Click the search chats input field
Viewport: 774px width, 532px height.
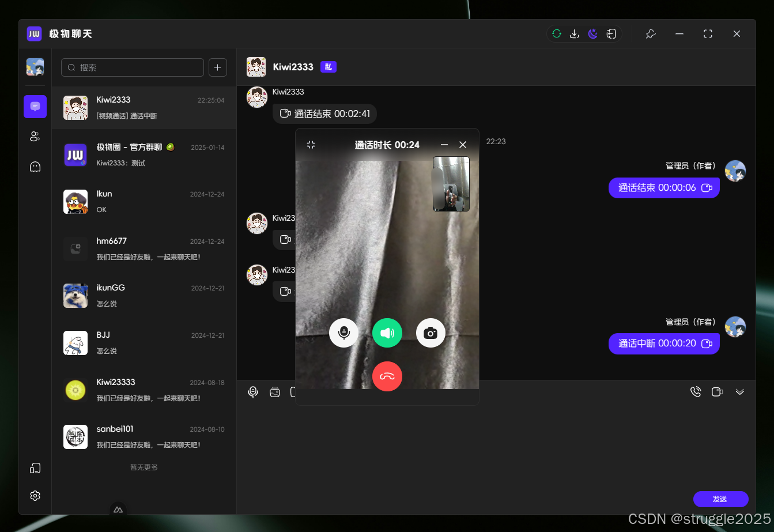[133, 67]
